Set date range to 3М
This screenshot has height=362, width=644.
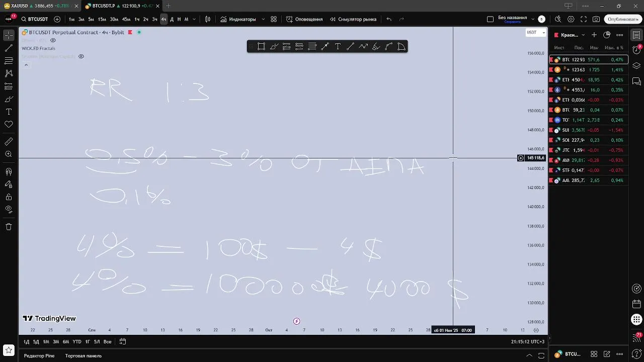point(56,341)
